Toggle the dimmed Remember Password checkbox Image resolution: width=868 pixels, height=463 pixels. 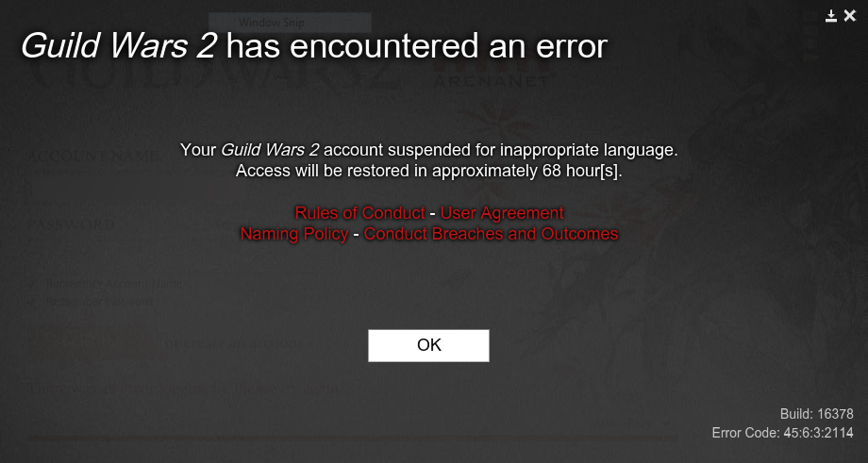(32, 302)
